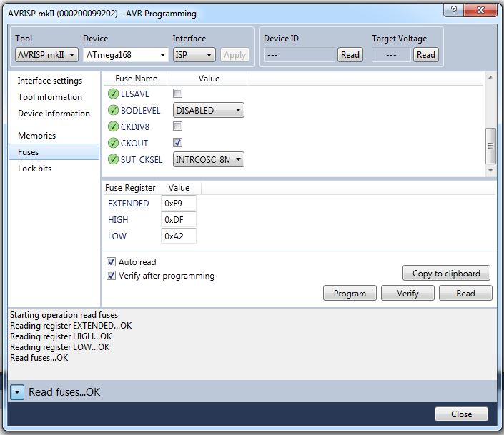Open Interface settings page
Image resolution: width=504 pixels, height=435 pixels.
[50, 81]
